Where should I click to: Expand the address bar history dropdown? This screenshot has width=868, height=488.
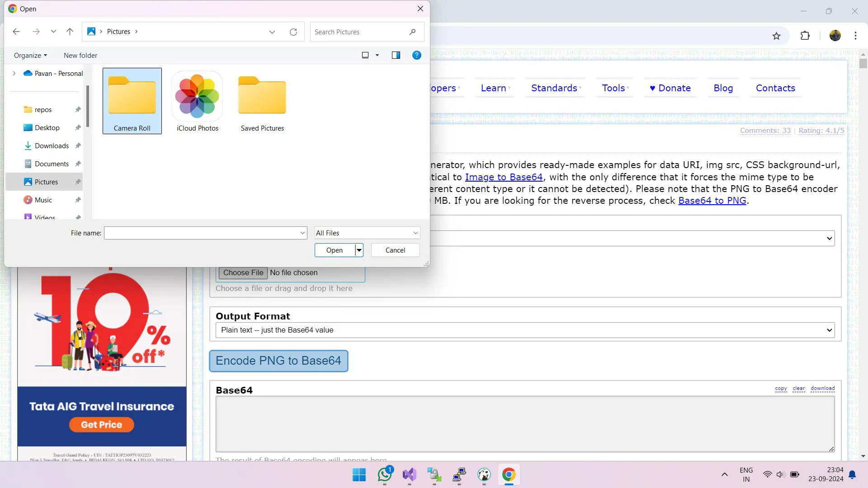[272, 32]
